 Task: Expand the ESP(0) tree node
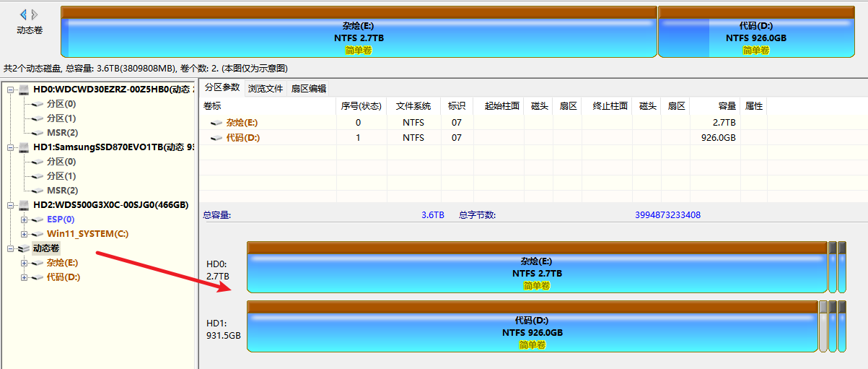tap(25, 220)
